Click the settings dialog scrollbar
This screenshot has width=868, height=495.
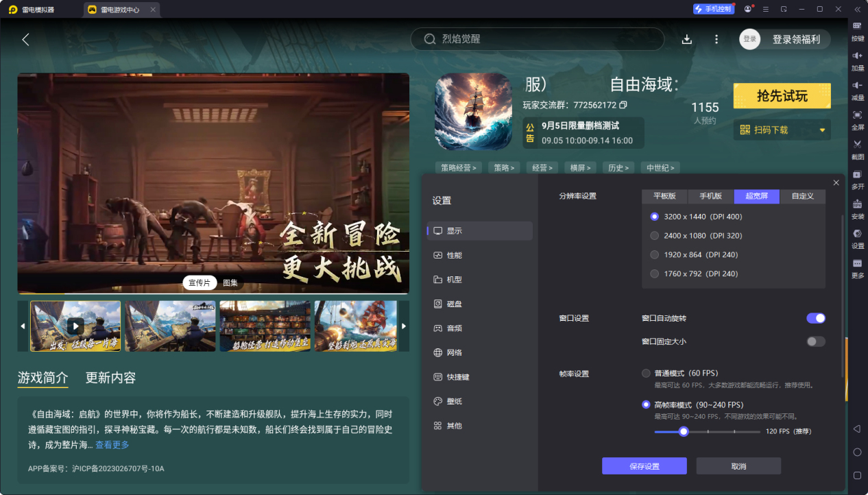coord(843,295)
